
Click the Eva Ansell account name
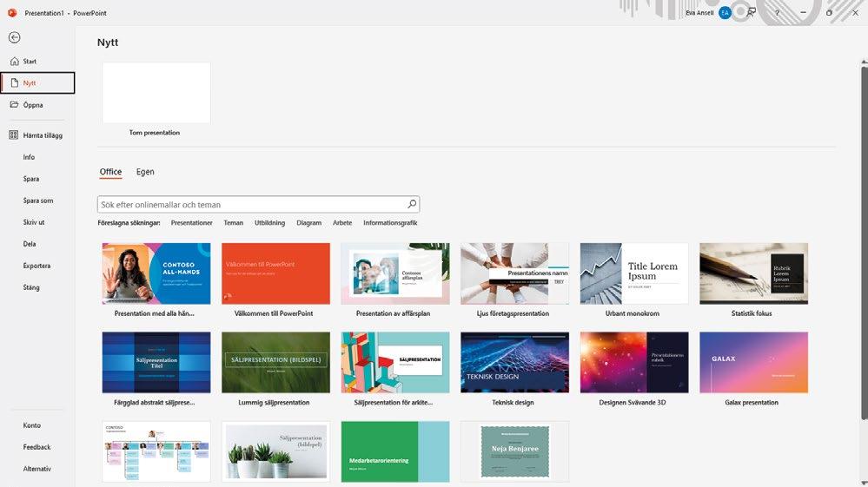tap(699, 13)
